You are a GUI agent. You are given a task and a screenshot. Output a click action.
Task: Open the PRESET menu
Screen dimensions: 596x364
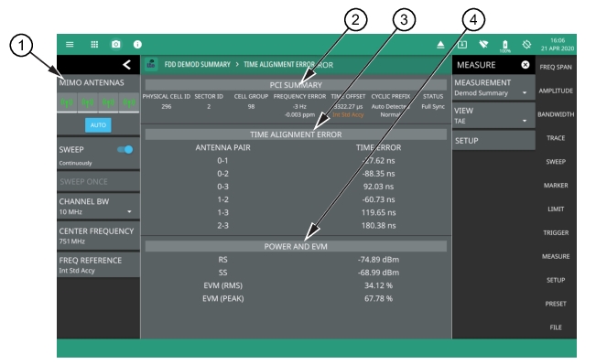pos(556,304)
